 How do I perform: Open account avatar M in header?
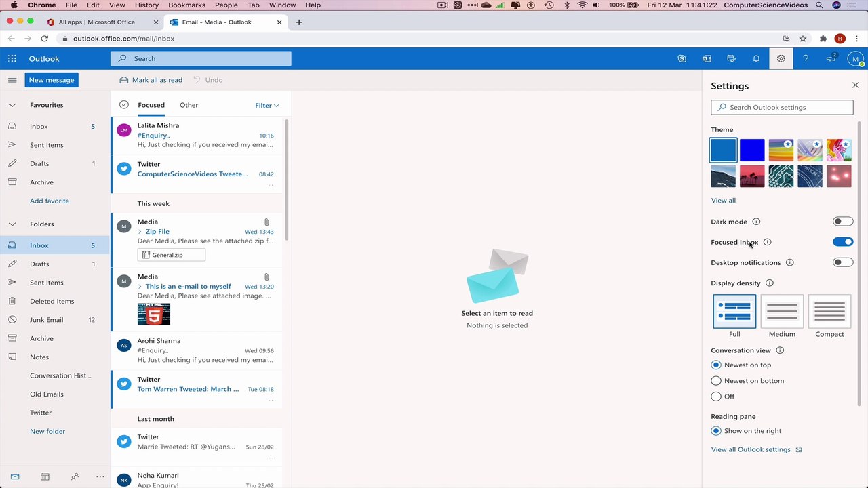coord(855,59)
